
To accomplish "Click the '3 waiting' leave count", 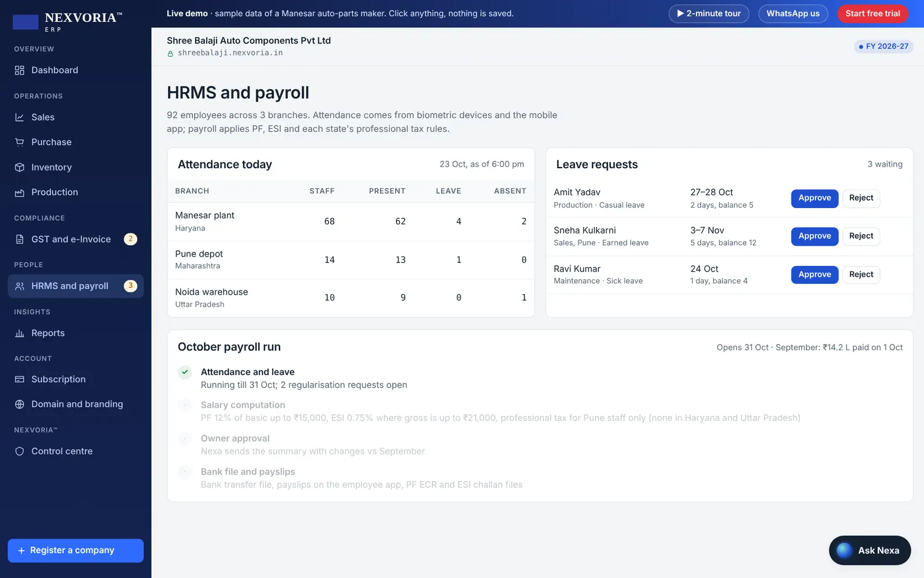I will point(885,165).
